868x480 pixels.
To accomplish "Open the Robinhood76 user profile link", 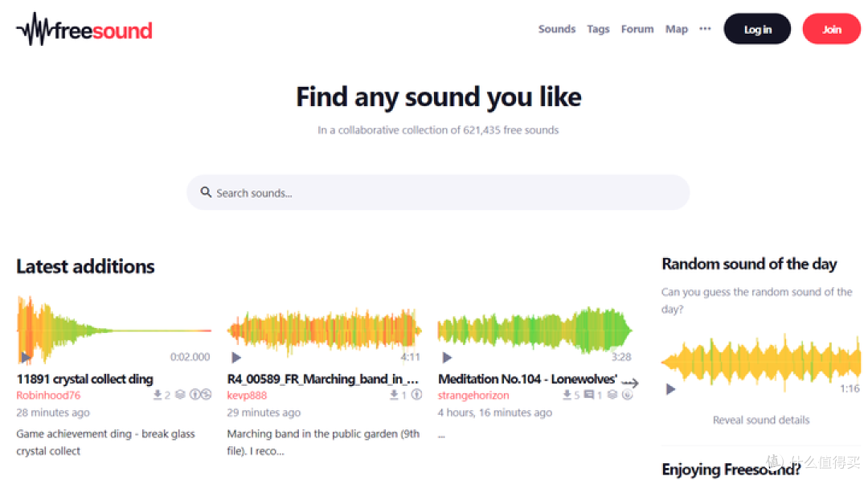I will pyautogui.click(x=48, y=396).
